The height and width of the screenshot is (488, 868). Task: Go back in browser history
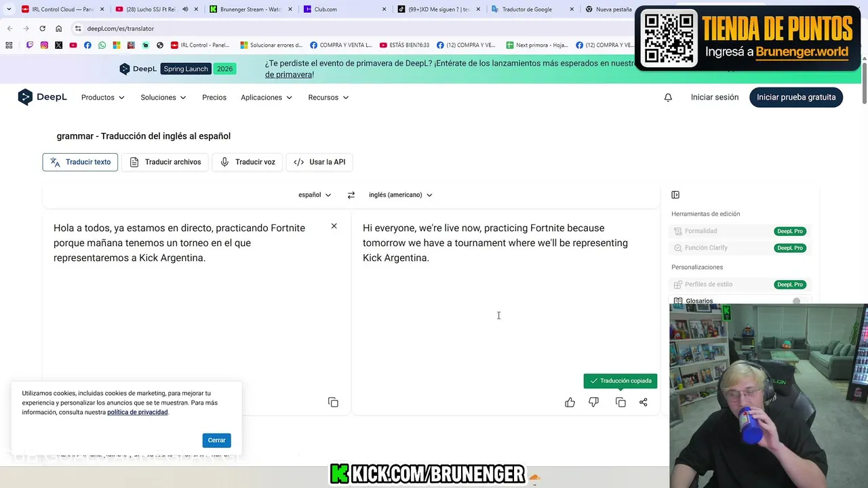[9, 28]
